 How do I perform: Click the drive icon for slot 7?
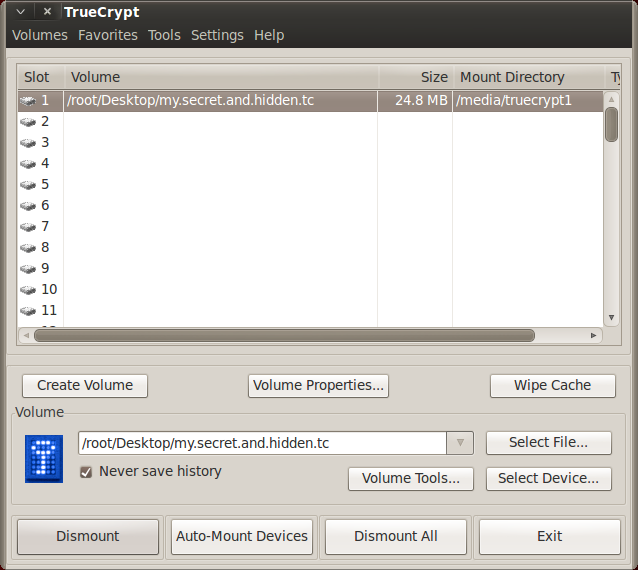[x=28, y=227]
